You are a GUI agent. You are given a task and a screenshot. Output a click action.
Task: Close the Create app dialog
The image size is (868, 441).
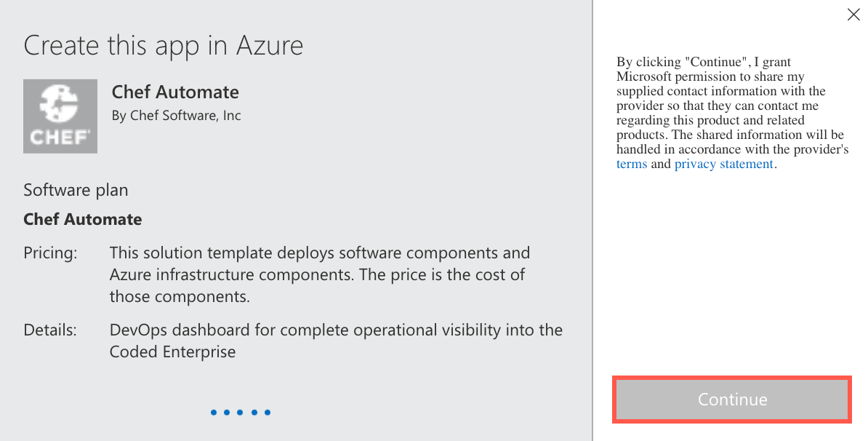(853, 15)
